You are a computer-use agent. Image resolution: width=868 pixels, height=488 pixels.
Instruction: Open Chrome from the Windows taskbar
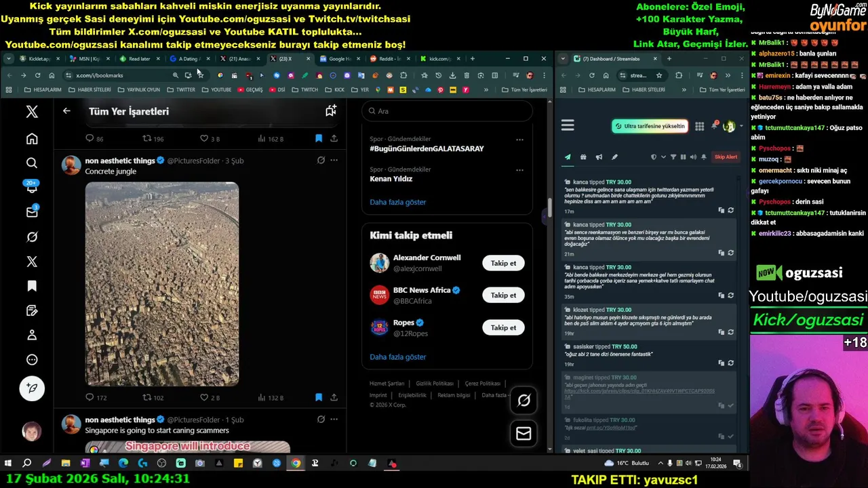coord(296,464)
